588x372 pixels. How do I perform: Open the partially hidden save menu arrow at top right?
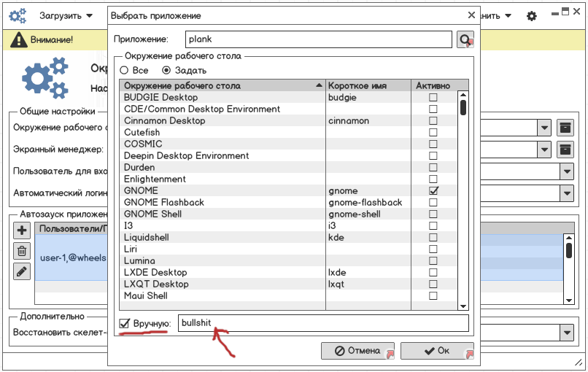(x=508, y=16)
